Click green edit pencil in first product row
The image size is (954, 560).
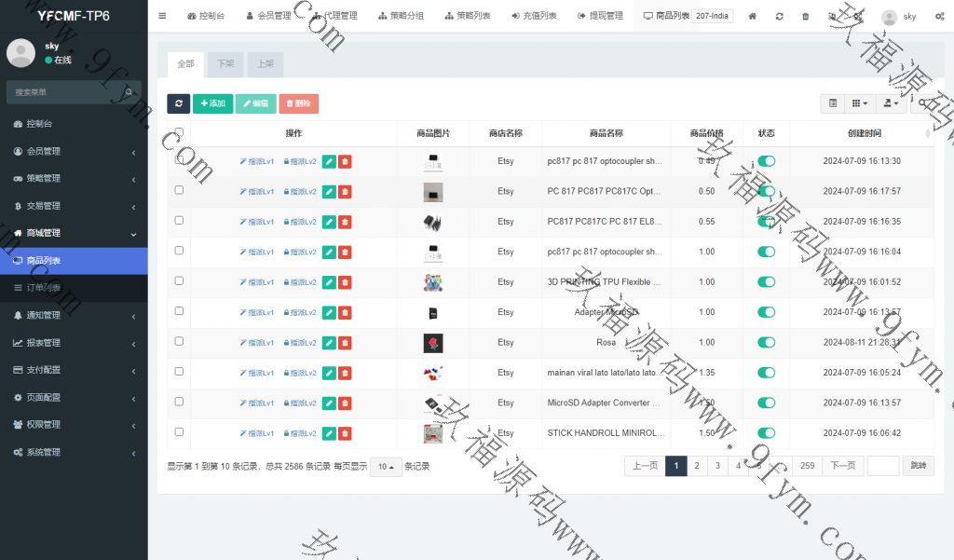(329, 161)
